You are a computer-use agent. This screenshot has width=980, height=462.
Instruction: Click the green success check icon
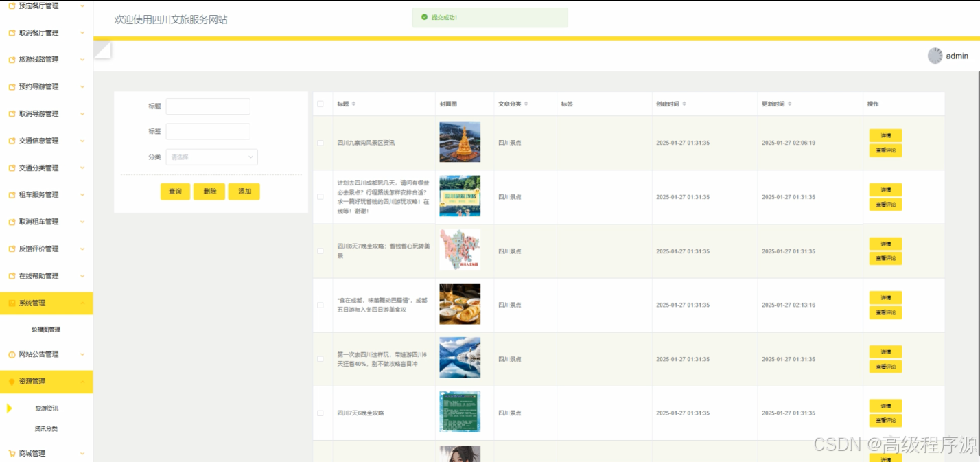[424, 17]
